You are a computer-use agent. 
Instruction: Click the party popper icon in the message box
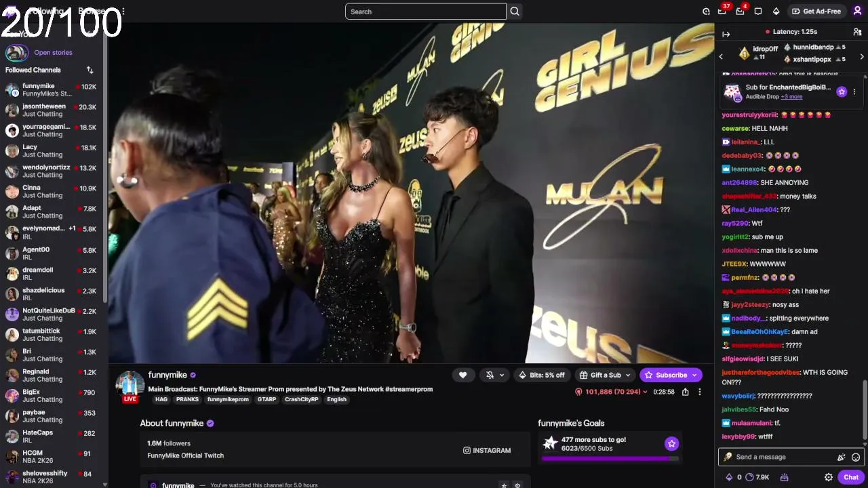click(x=841, y=457)
